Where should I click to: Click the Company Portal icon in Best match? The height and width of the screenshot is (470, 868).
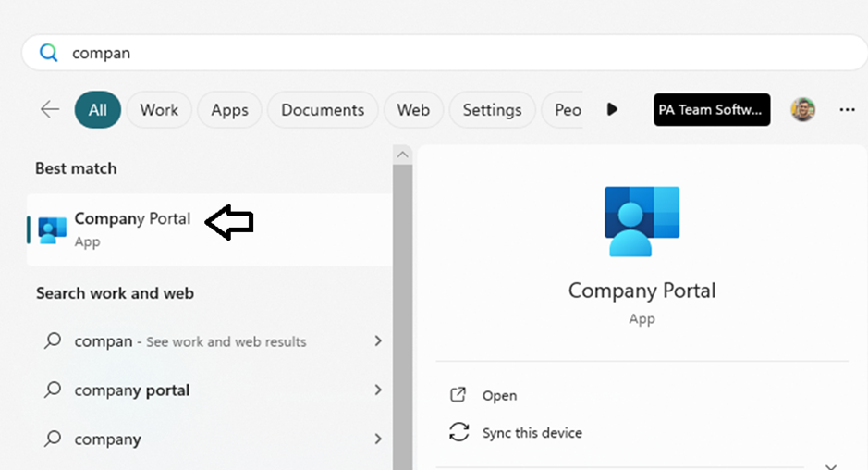(52, 229)
